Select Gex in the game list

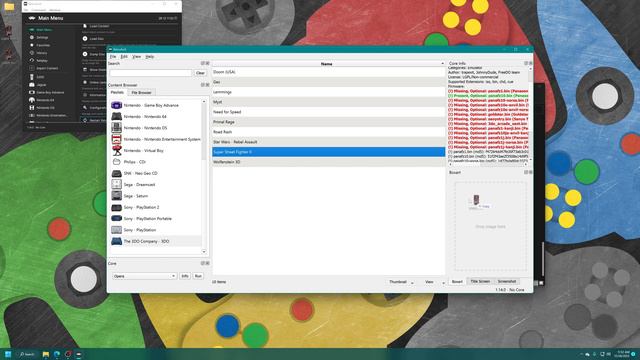click(x=329, y=82)
